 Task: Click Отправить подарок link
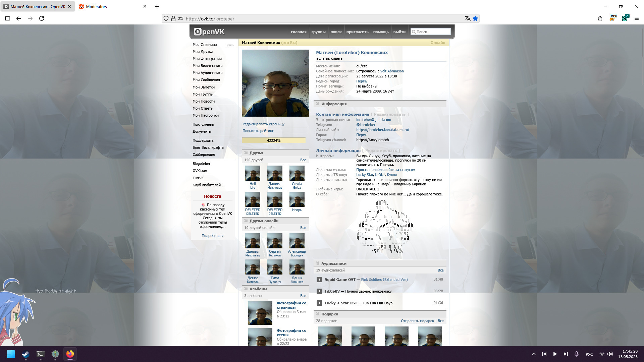(417, 321)
